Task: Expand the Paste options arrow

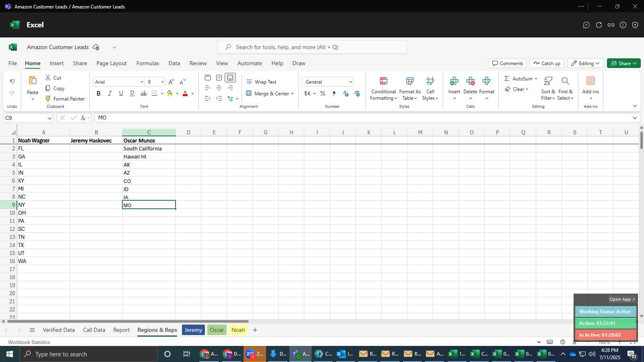Action: 33,99
